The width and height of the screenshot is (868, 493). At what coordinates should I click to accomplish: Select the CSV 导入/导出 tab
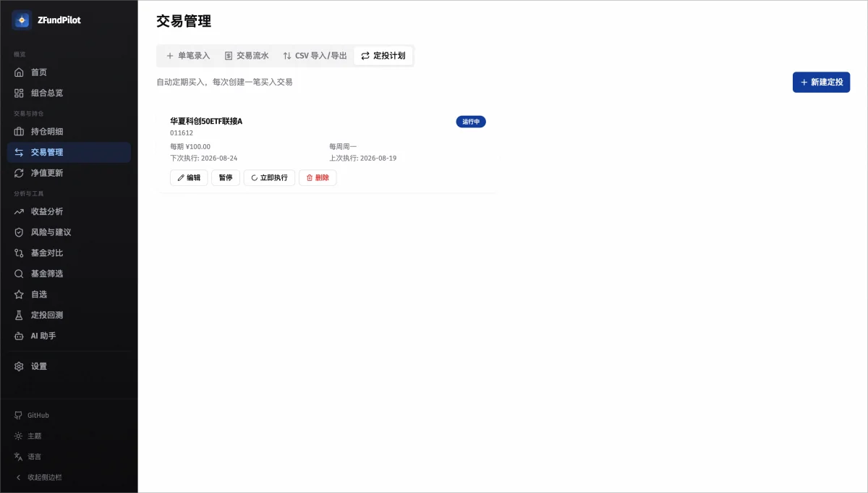(x=315, y=56)
